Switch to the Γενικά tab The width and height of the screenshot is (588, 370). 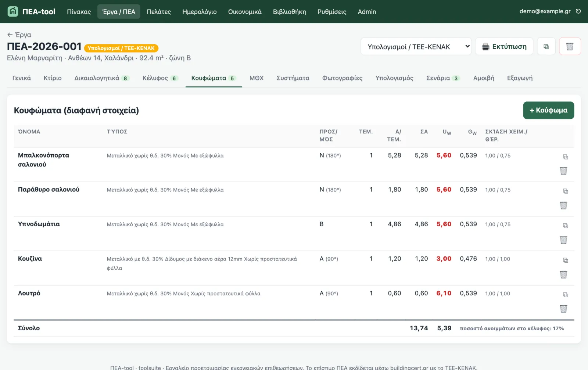(22, 78)
